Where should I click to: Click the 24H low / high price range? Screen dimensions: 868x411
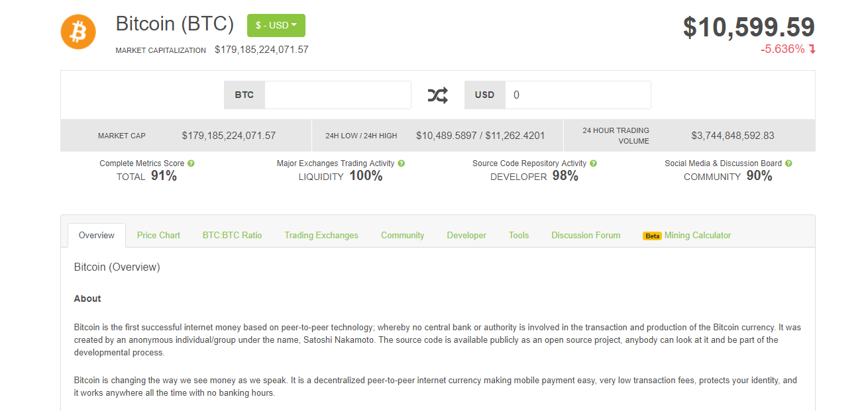click(480, 136)
